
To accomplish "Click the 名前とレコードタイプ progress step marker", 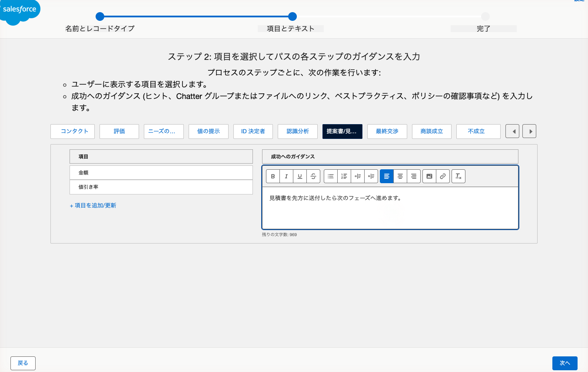I will [x=100, y=16].
